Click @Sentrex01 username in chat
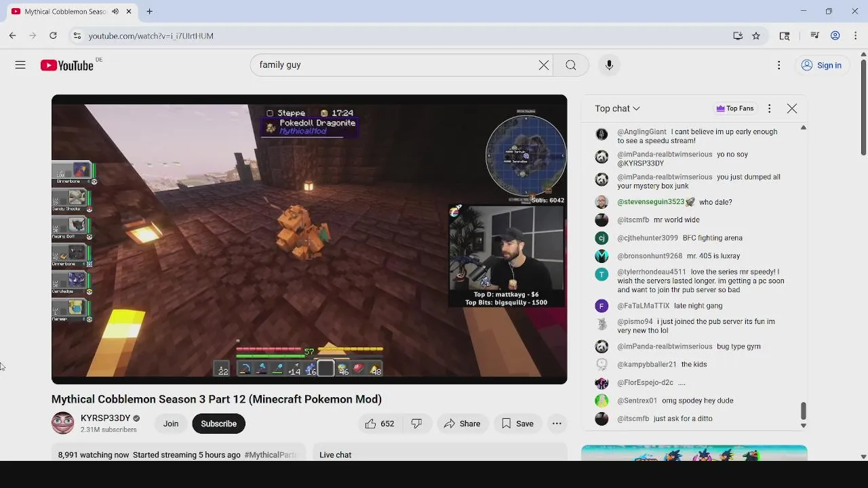 637,401
